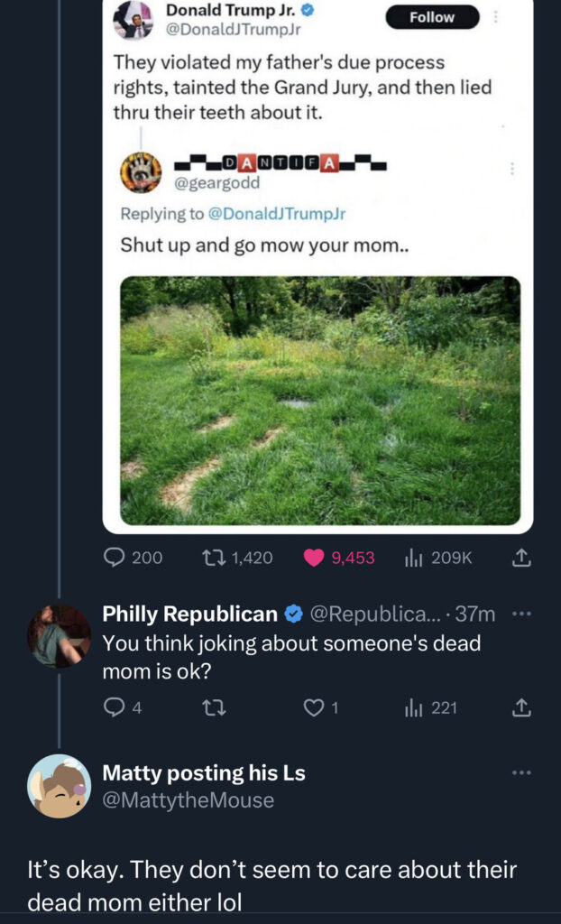The height and width of the screenshot is (924, 561).
Task: Share Philly Republican's reply
Action: tap(520, 708)
